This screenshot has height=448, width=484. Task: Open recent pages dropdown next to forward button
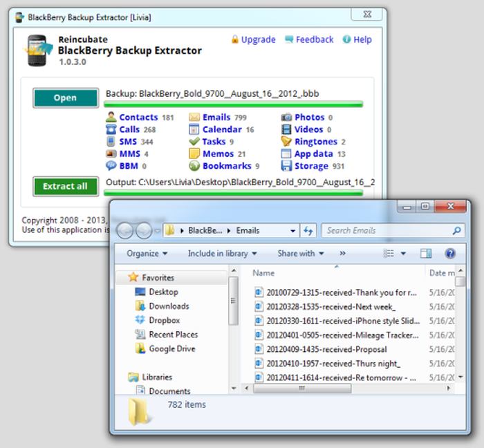[x=158, y=230]
